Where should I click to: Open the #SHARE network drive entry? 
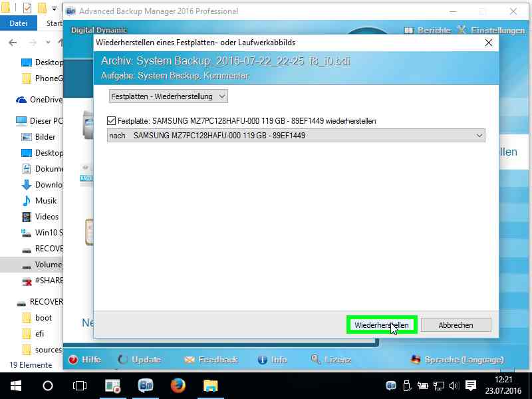[x=42, y=281]
